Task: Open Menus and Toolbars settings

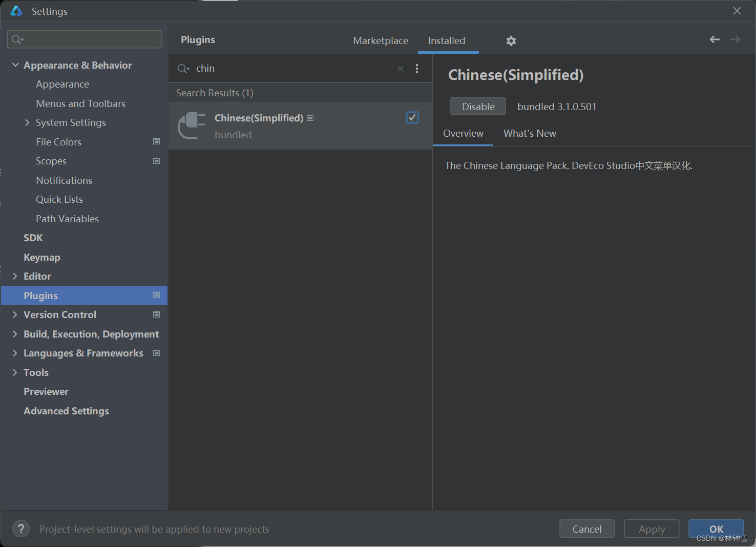Action: (80, 103)
